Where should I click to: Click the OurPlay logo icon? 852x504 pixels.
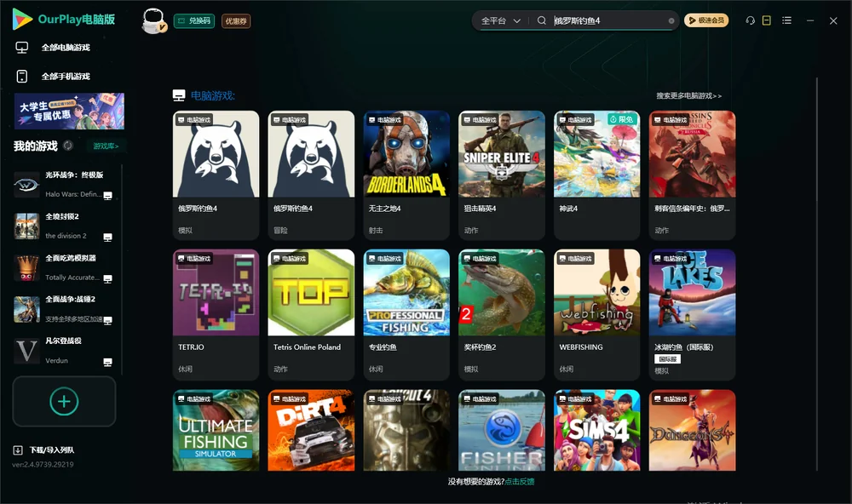[22, 20]
